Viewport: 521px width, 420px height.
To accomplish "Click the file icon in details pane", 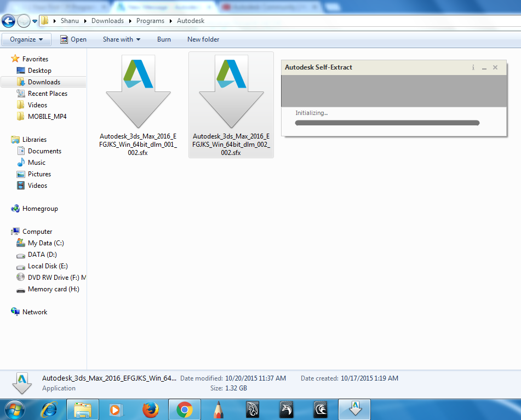I will pyautogui.click(x=22, y=383).
